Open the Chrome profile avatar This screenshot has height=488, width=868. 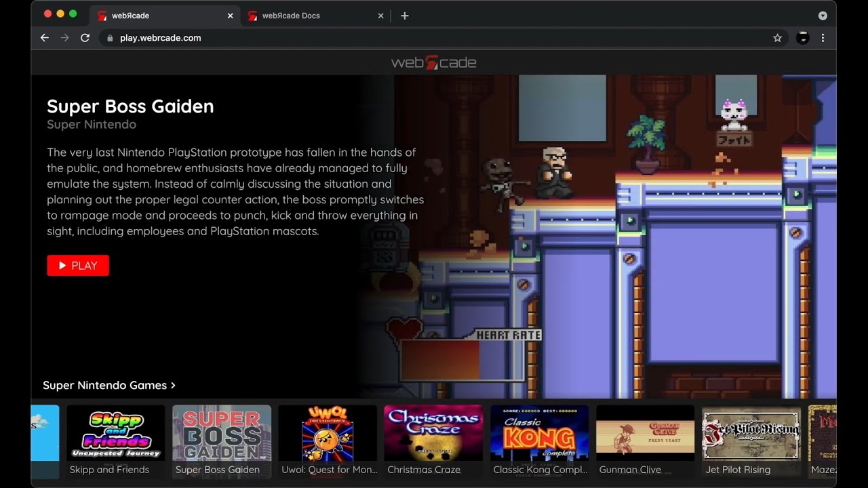coord(802,38)
